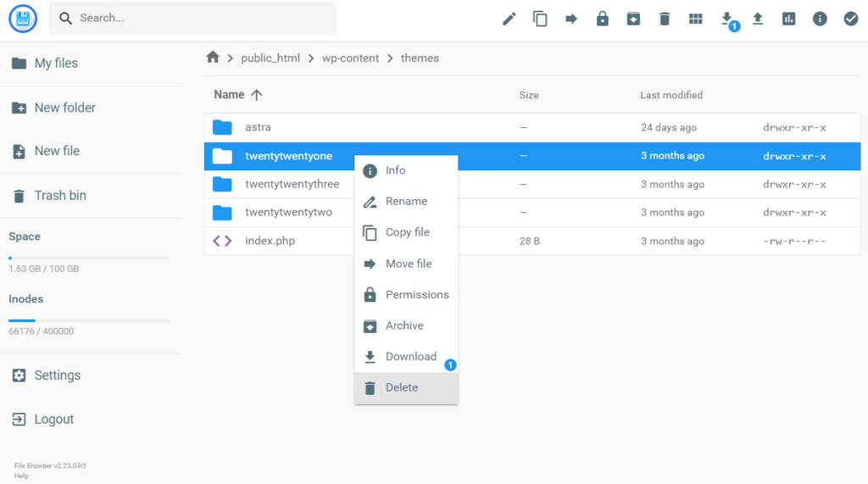Click the Trash bin icon in sidebar
868x484 pixels.
coord(19,196)
